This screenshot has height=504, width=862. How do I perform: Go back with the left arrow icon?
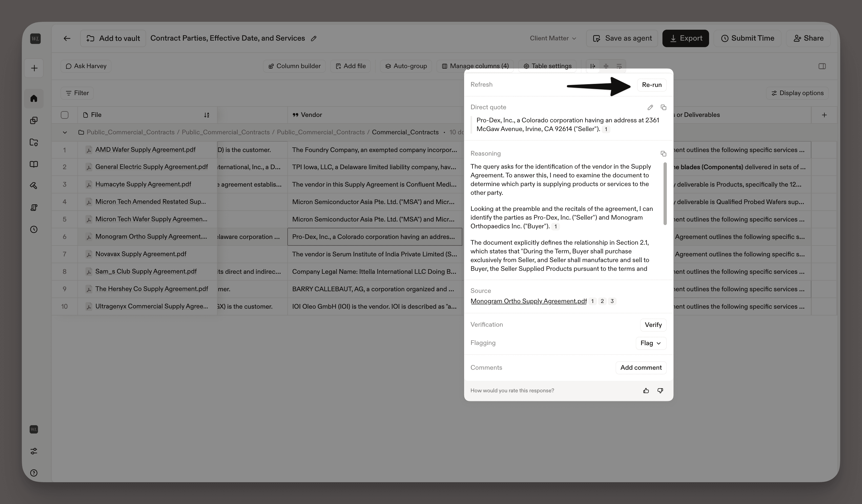(x=67, y=38)
